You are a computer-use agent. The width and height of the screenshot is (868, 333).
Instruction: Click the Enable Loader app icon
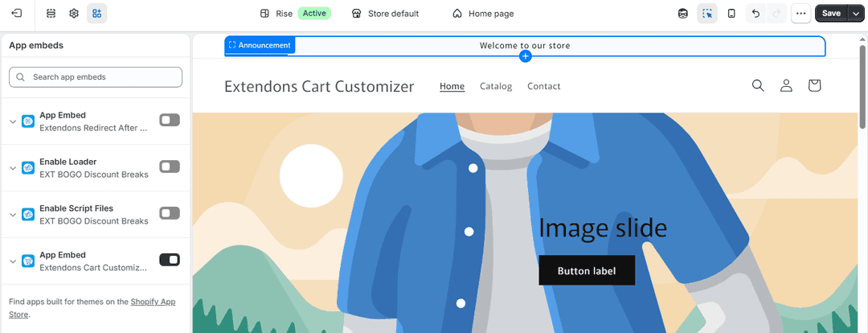point(28,167)
